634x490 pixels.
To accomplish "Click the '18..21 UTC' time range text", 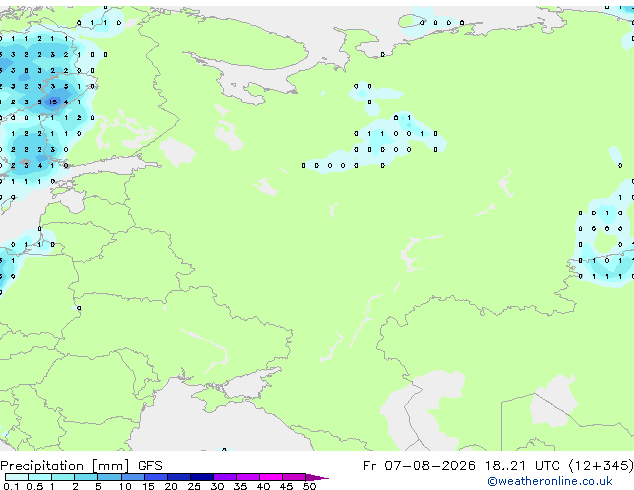I will (522, 466).
